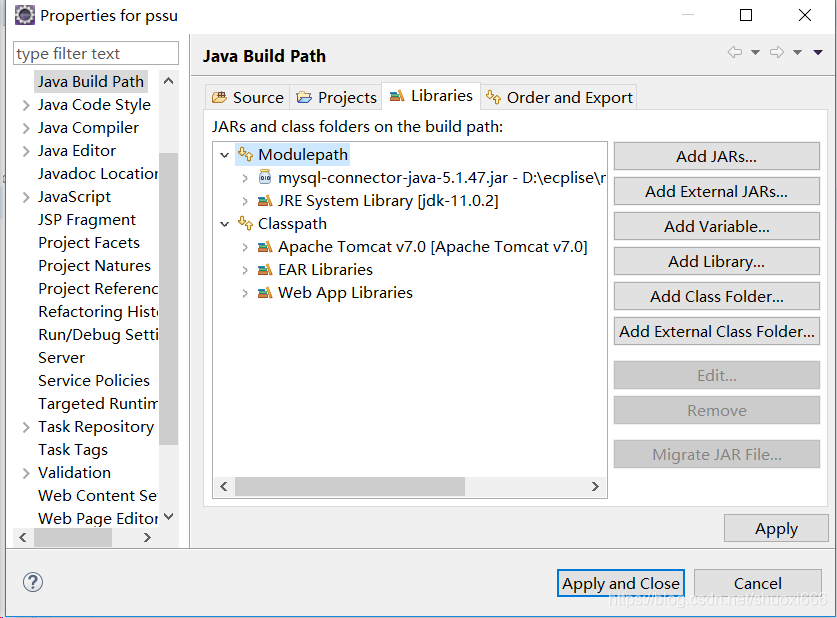Viewport: 837px width, 618px height.
Task: Click Apply and Close
Action: (x=621, y=583)
